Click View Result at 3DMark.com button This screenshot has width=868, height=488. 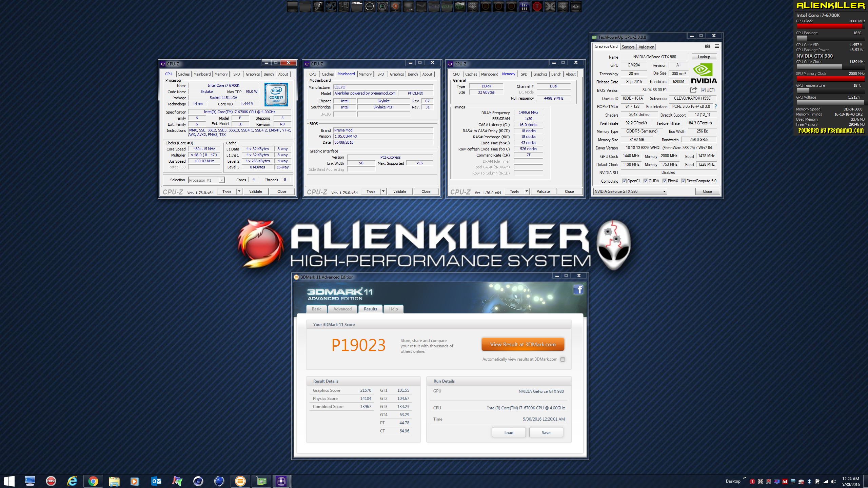pos(523,345)
